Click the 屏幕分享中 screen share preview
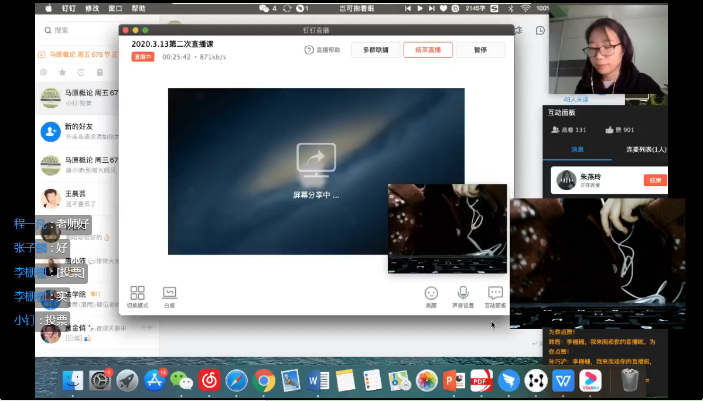The height and width of the screenshot is (401, 703). coord(316,171)
